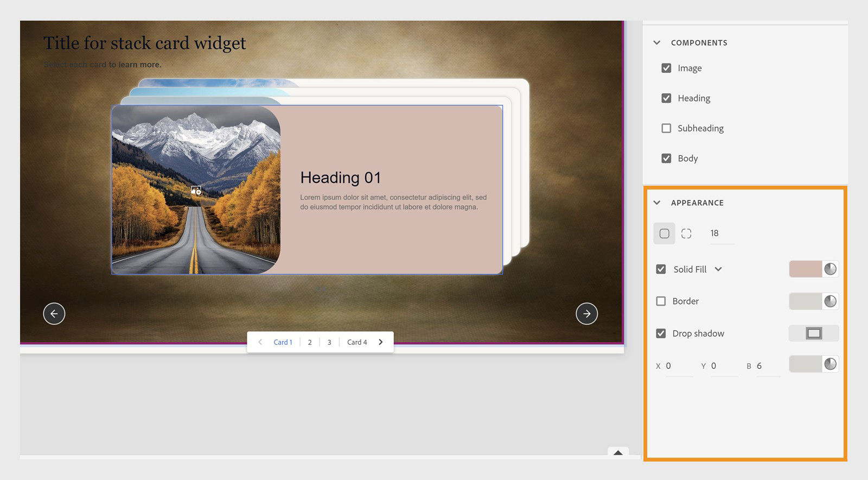Collapse the Appearance section

pos(657,203)
